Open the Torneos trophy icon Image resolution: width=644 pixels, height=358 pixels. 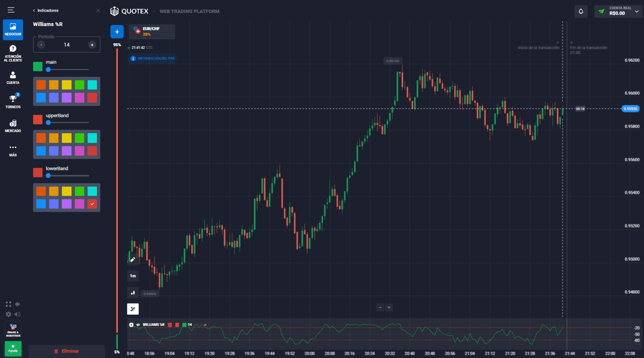[13, 101]
